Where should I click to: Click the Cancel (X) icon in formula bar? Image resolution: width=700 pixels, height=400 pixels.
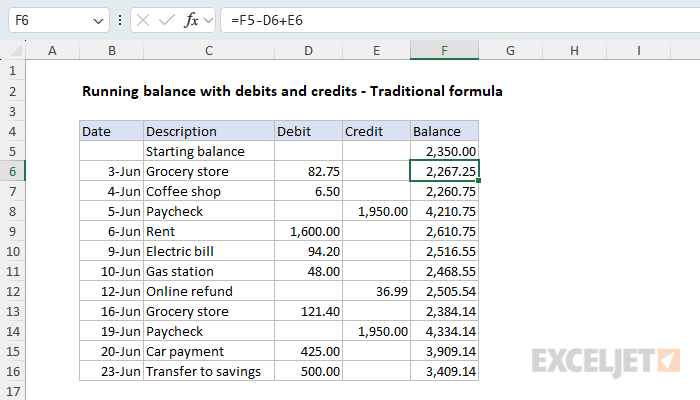tap(143, 20)
